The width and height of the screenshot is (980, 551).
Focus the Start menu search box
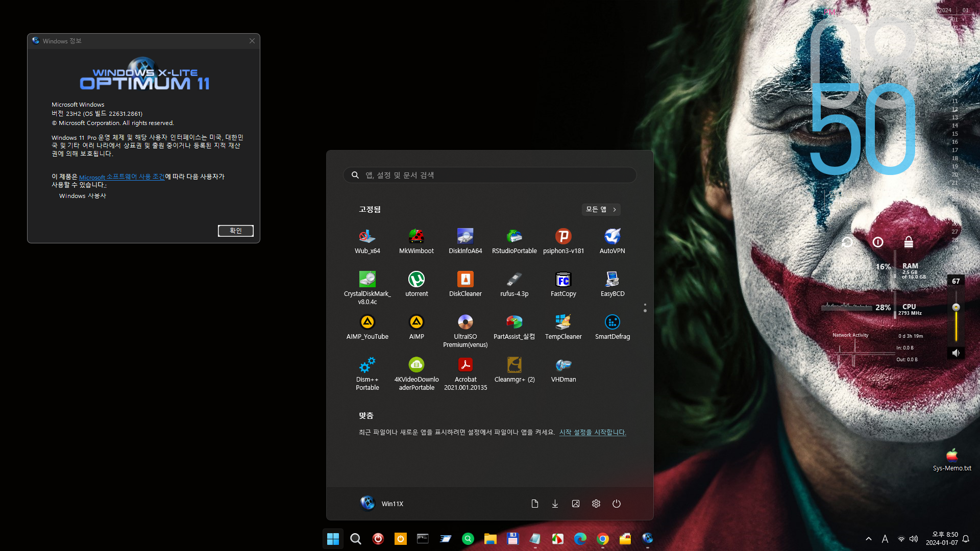tap(490, 175)
